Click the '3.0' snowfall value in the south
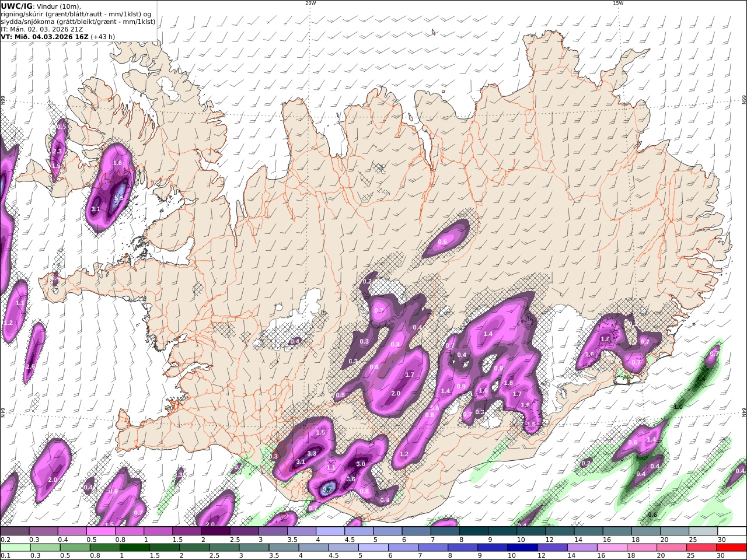 click(361, 464)
